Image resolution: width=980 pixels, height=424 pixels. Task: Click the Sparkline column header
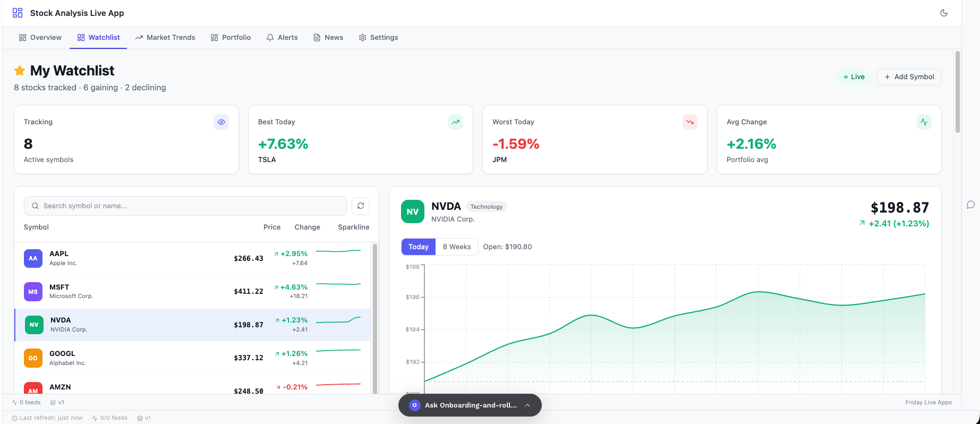354,227
